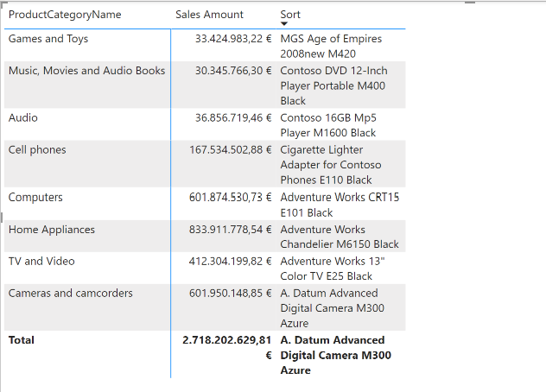Click the value 601.950.148,85 €
Image resolution: width=546 pixels, height=392 pixels.
230,293
